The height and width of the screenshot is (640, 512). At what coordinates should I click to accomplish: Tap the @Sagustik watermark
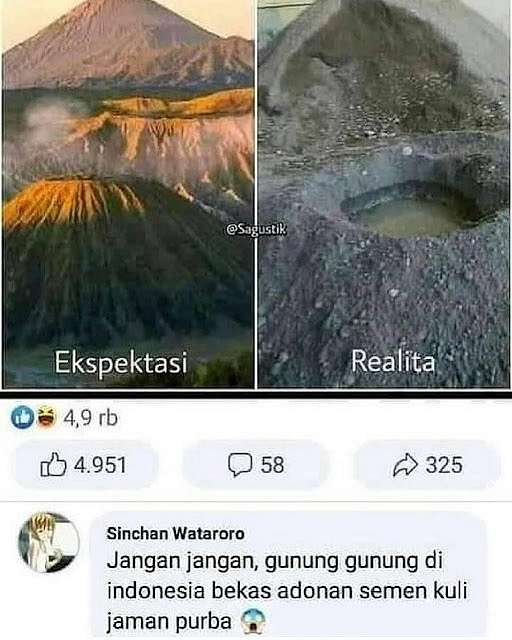coord(256,230)
